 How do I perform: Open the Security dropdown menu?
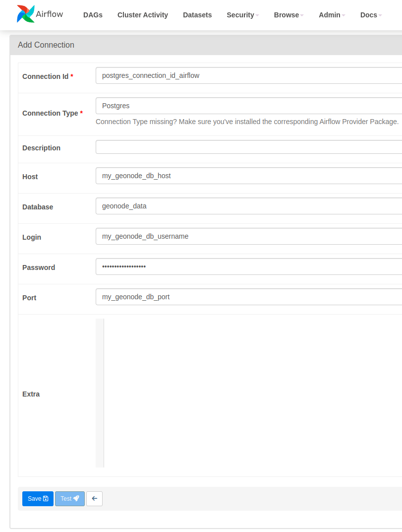pyautogui.click(x=243, y=15)
